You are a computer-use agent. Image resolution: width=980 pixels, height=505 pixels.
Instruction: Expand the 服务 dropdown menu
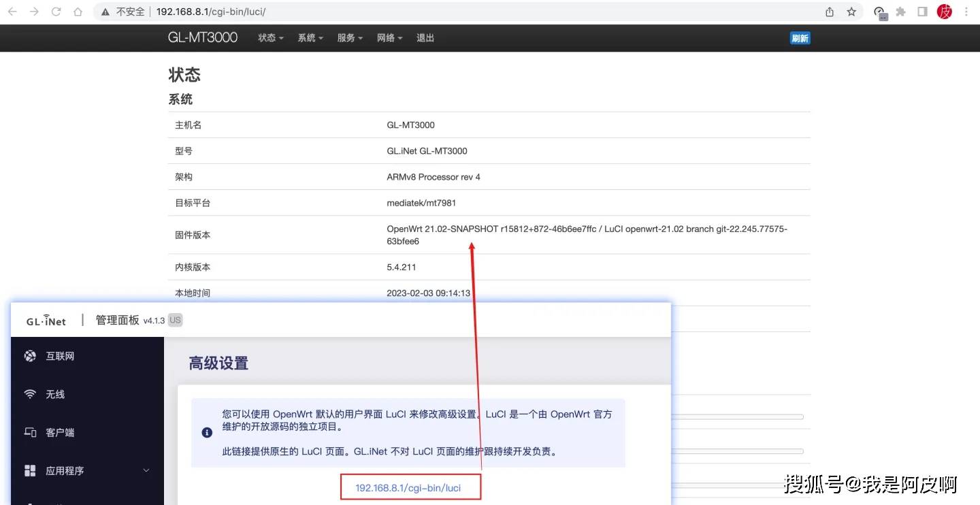(350, 38)
